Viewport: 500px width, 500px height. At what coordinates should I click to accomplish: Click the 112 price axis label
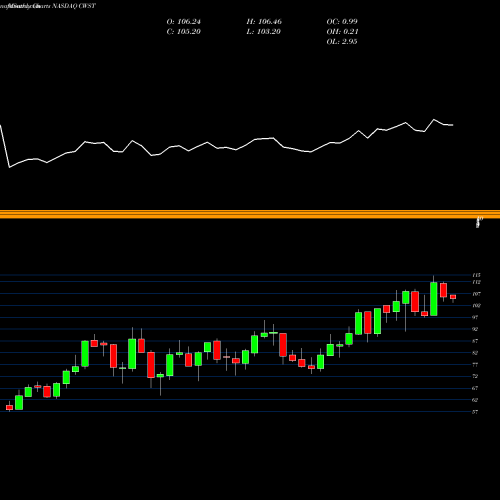pos(476,282)
